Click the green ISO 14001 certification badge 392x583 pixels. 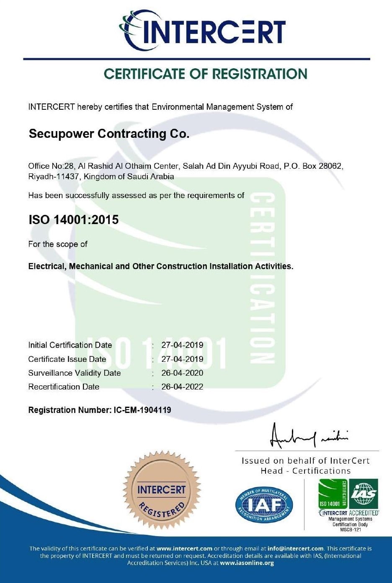click(333, 494)
